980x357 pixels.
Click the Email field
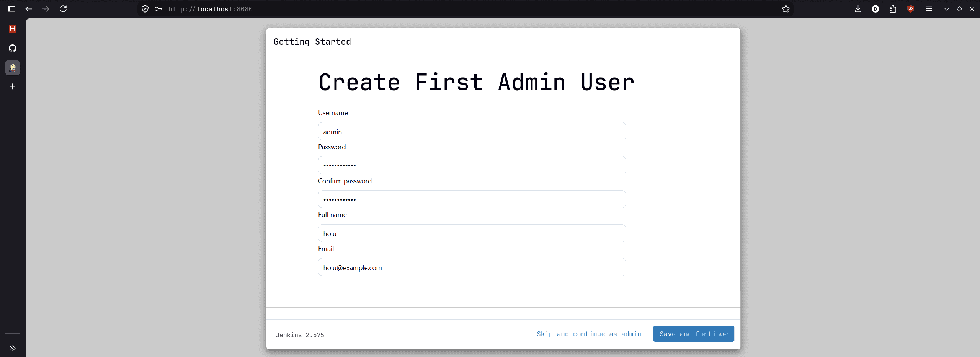coord(472,267)
